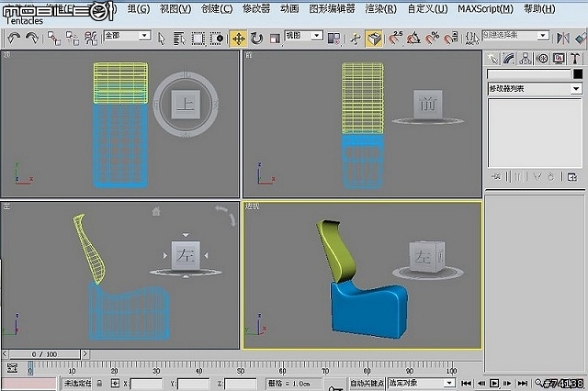The height and width of the screenshot is (391, 588).
Task: Open the Display panel tab
Action: point(559,59)
